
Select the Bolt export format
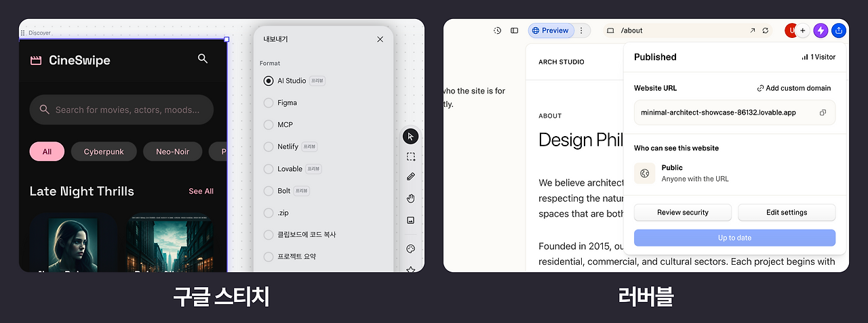click(x=269, y=190)
